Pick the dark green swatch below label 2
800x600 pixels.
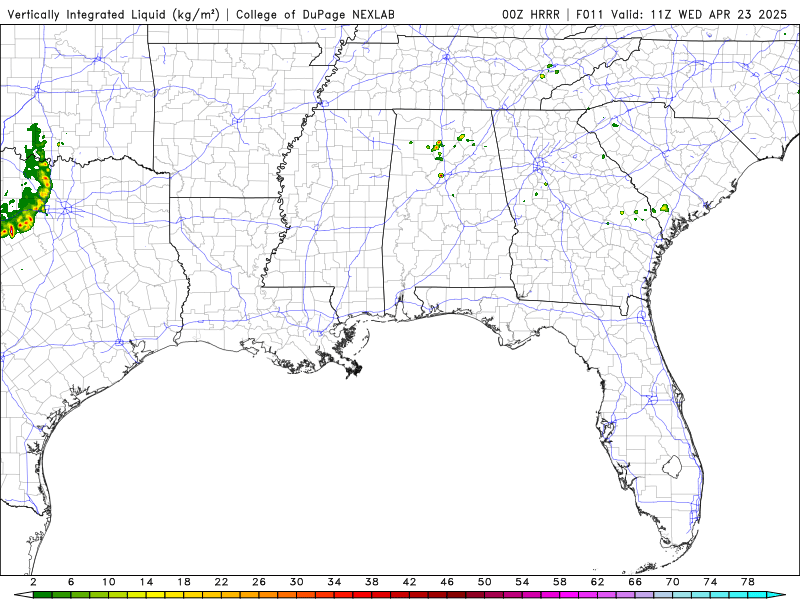pos(42,595)
